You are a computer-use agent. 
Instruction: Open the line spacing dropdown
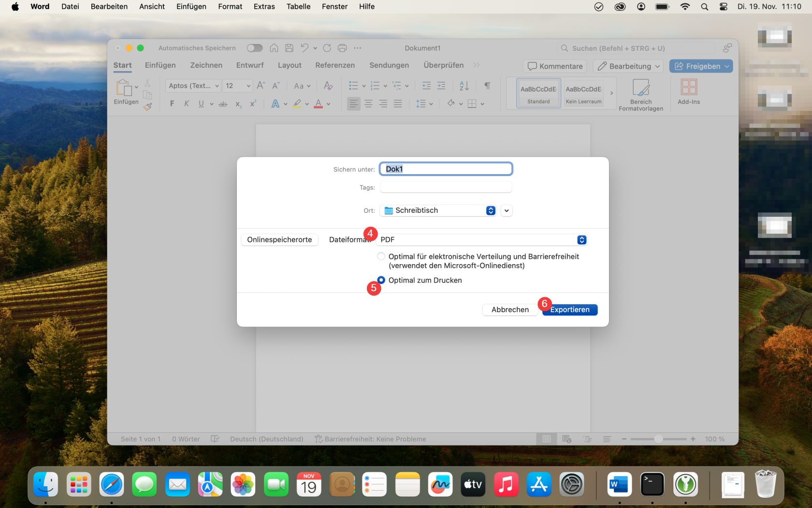(424, 104)
